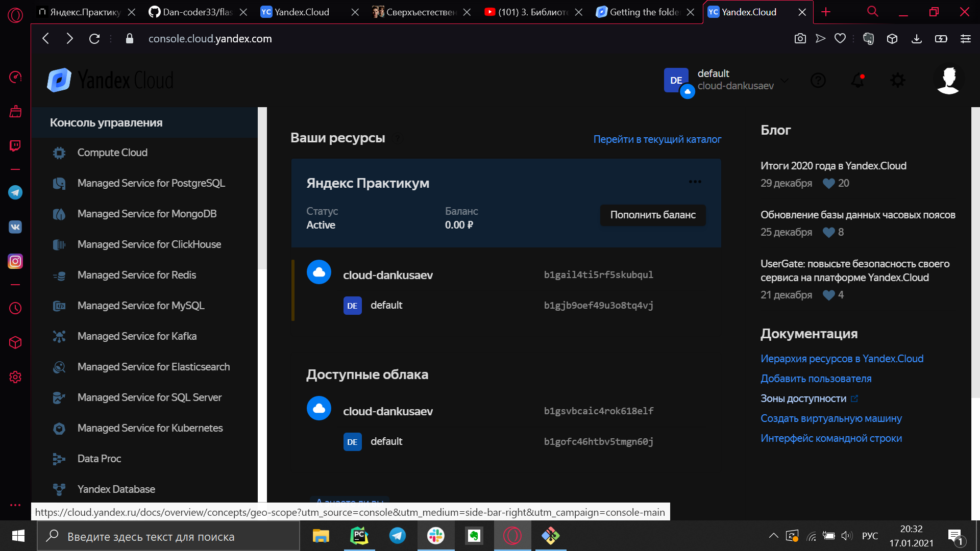Viewport: 980px width, 551px height.
Task: Open the Перейти в текущий каталог link
Action: coord(657,139)
